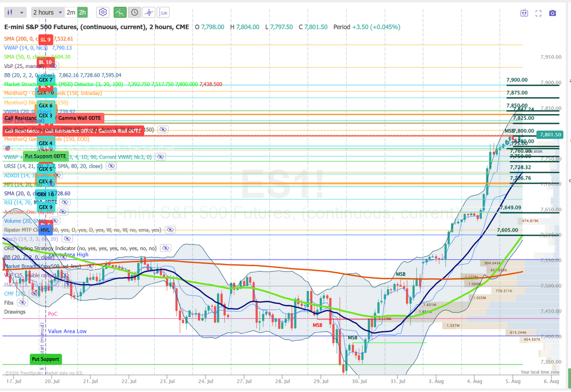Toggle Volume (20, SMA) visibility
This screenshot has width=571, height=392.
[x=55, y=221]
